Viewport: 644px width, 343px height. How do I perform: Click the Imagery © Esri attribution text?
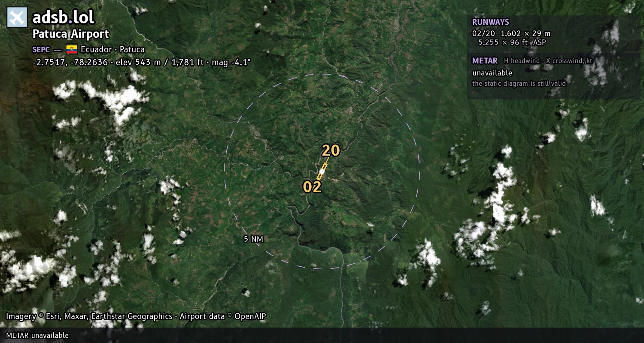(89, 316)
